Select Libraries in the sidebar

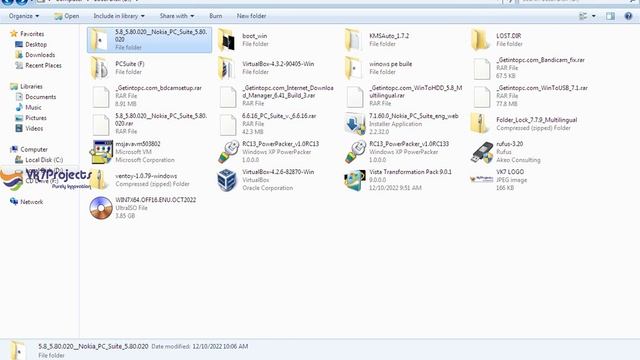tap(27, 87)
